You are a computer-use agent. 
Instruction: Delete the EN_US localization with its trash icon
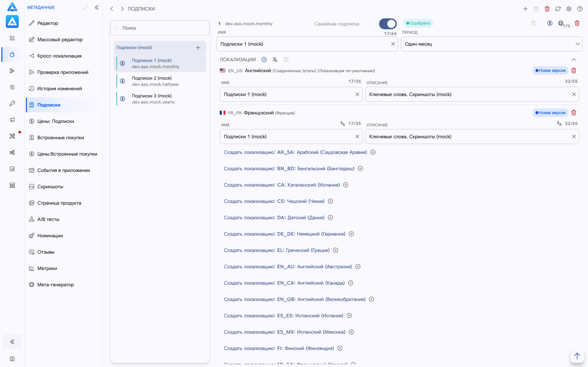574,71
